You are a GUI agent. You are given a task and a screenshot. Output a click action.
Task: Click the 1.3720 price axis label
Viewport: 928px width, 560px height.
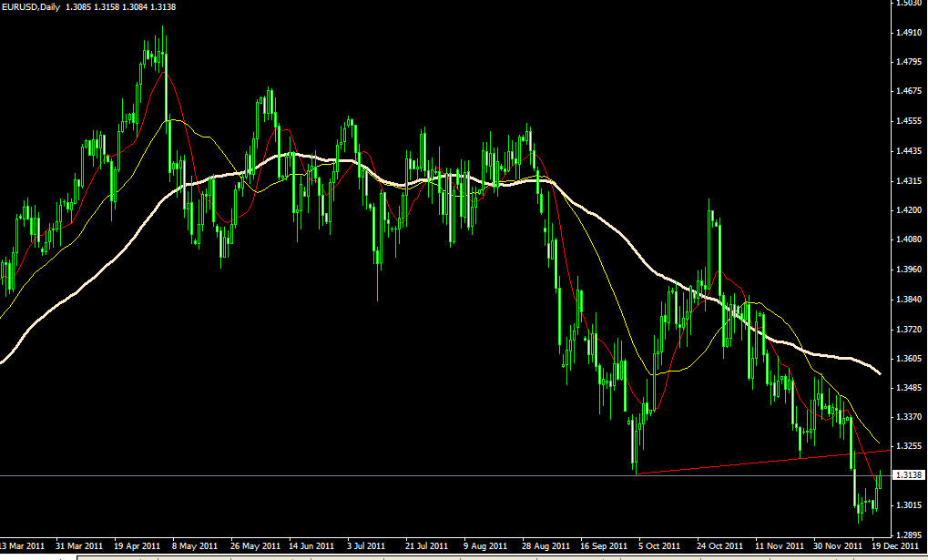tap(909, 329)
